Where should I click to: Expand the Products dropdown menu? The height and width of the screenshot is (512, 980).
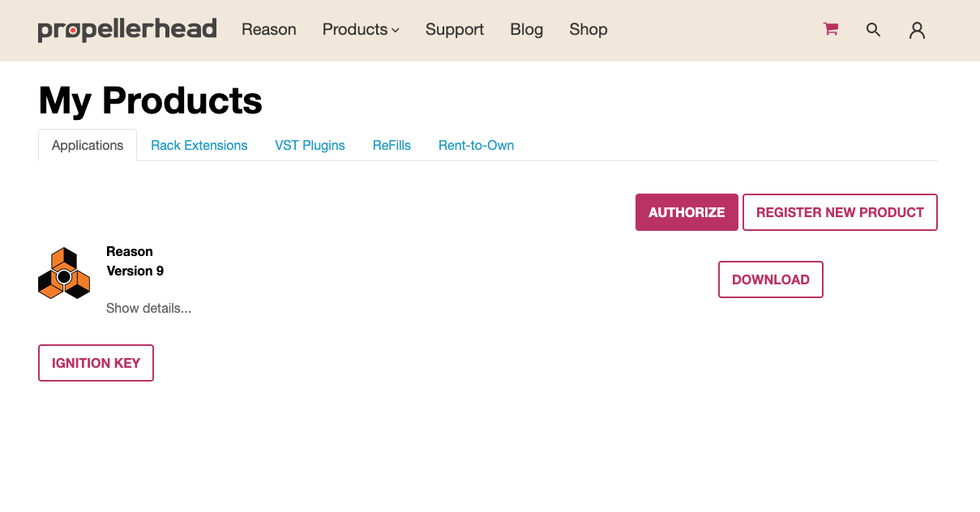[361, 30]
